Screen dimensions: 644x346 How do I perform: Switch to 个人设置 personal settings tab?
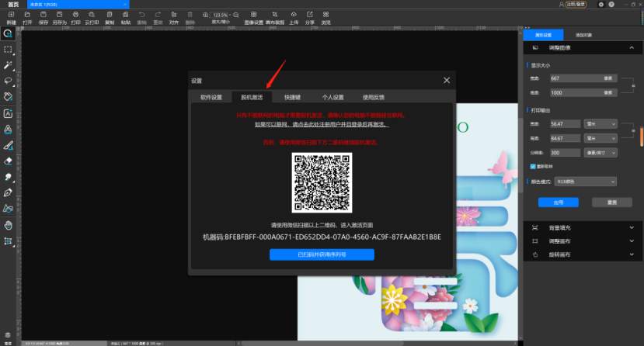click(332, 97)
